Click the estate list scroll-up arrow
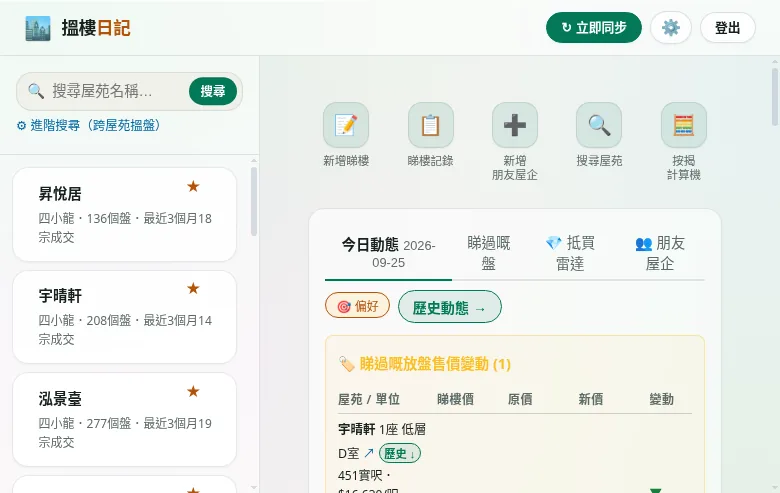Viewport: 780px width, 493px height. (254, 161)
